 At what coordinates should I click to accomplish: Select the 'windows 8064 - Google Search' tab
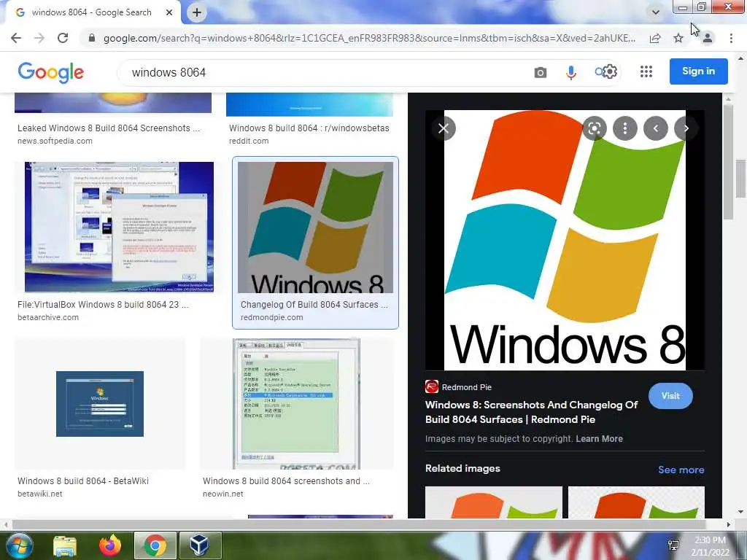click(91, 12)
